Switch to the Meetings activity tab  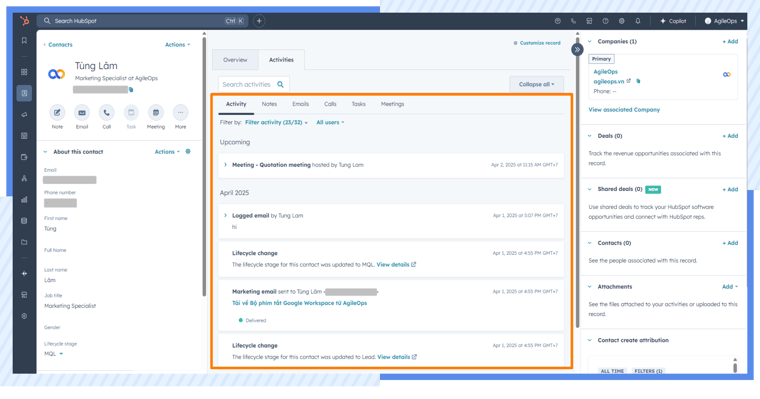[392, 104]
